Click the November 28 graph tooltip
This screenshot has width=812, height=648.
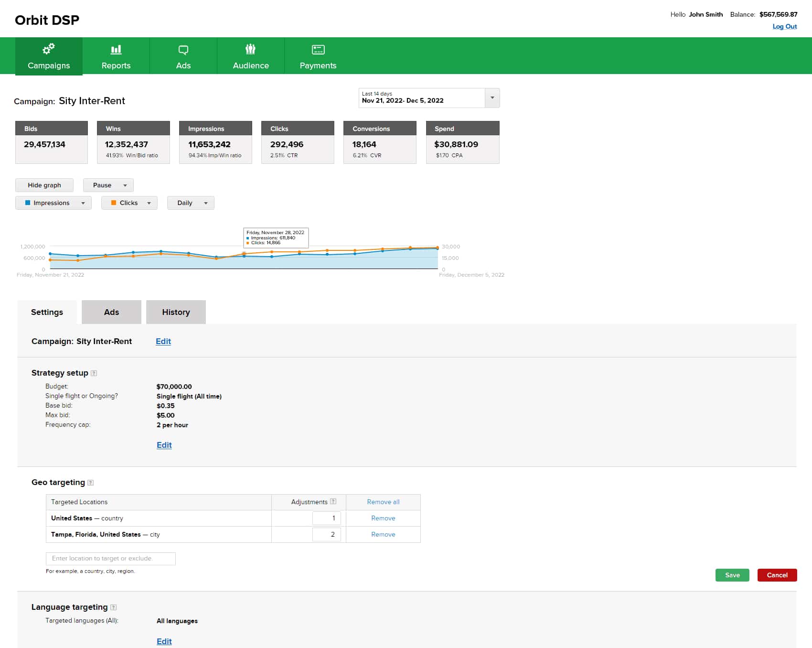[276, 238]
